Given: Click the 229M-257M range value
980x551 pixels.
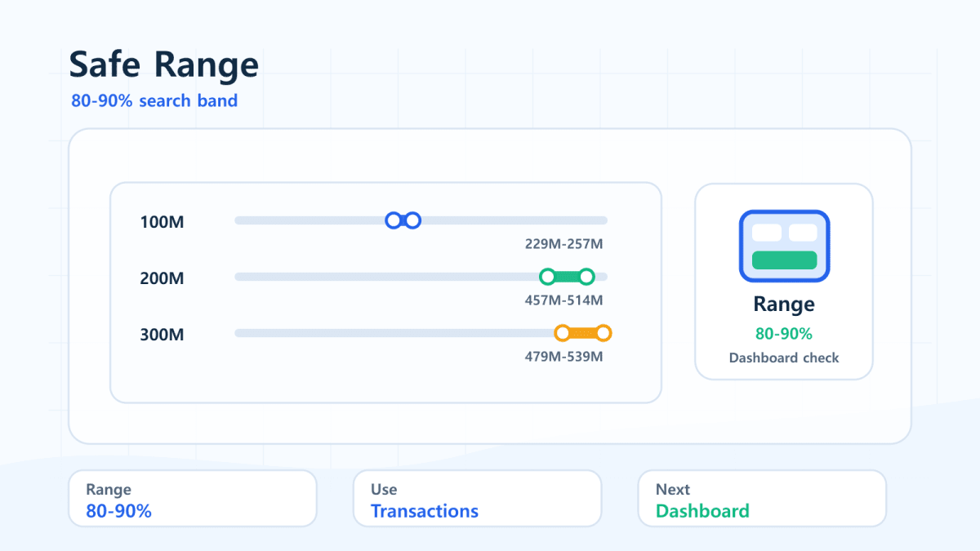Looking at the screenshot, I should point(563,244).
